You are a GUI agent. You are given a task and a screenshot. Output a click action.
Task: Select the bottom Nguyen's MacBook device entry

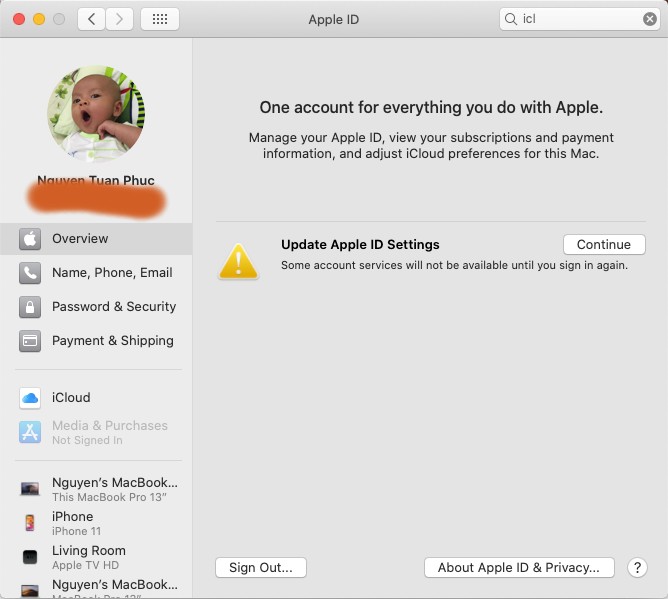tap(96, 587)
